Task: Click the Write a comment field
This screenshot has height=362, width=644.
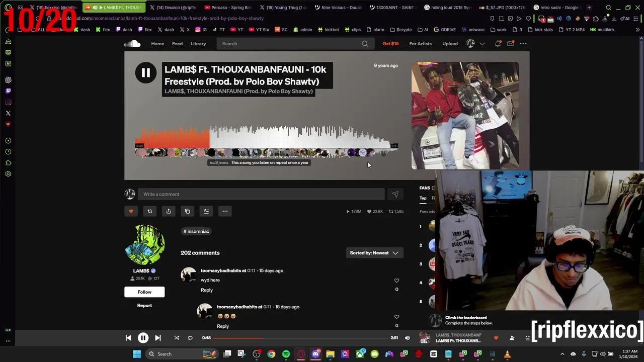Action: coord(262,194)
